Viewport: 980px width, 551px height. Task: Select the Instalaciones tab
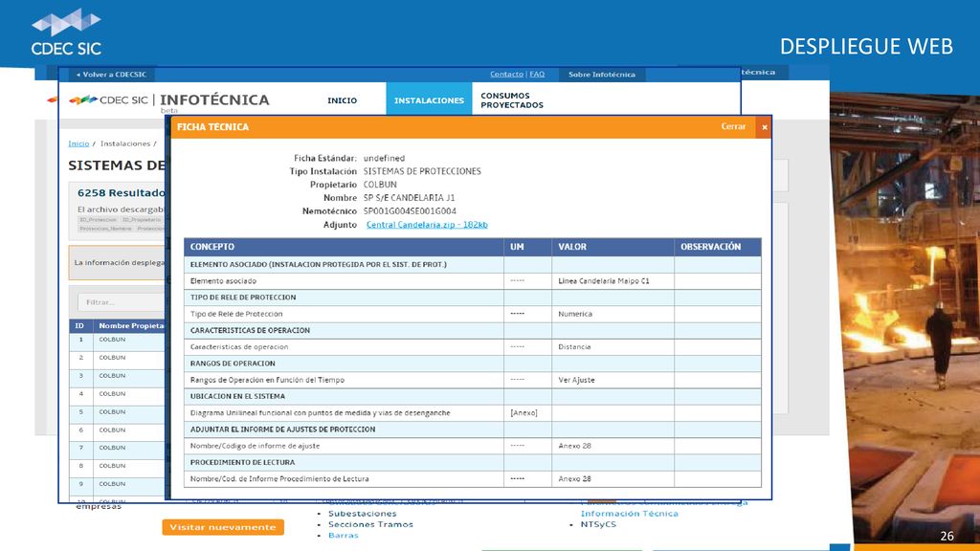429,99
